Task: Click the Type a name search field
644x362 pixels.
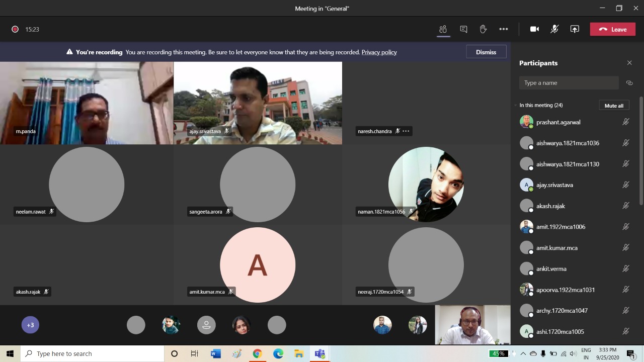Action: tap(569, 83)
